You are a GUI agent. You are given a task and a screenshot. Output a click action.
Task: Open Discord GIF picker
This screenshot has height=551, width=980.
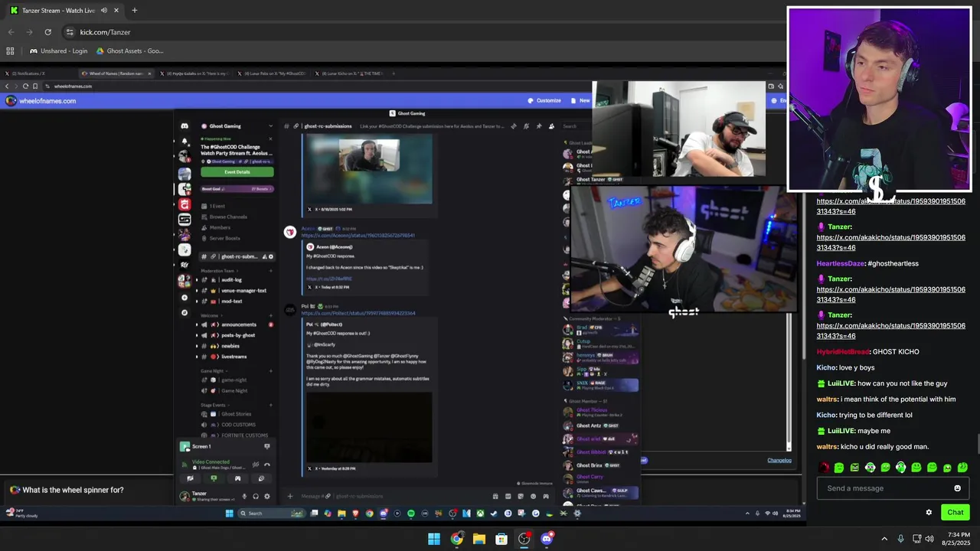[508, 496]
